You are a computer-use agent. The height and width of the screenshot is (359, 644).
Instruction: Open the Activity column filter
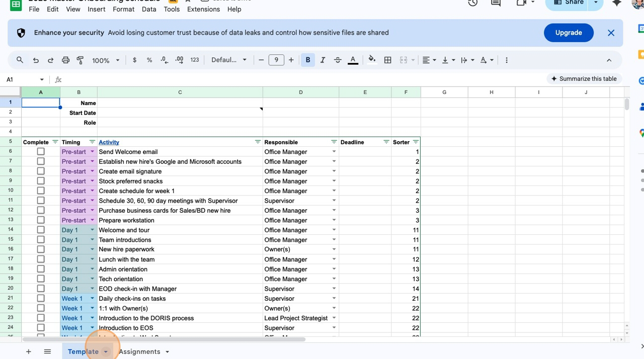coord(258,142)
